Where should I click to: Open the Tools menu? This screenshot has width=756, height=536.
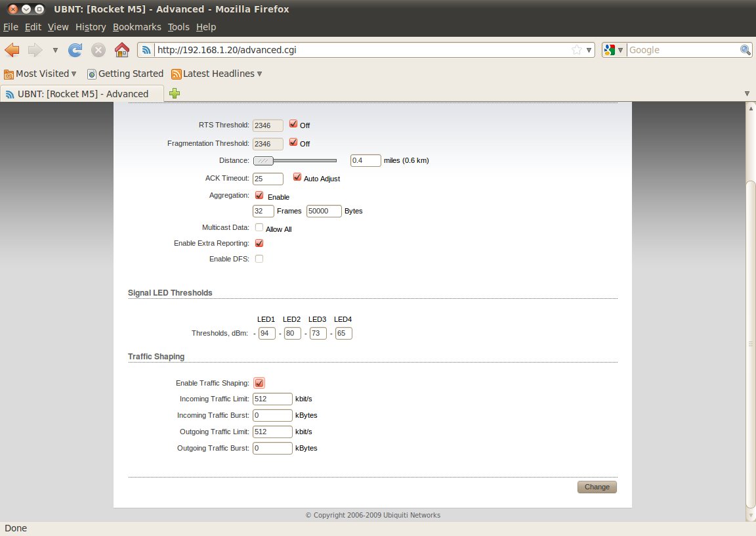click(178, 27)
